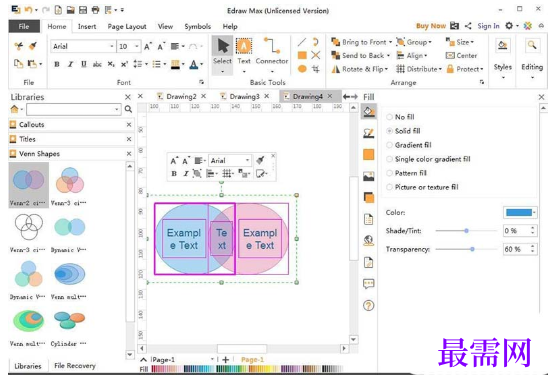This screenshot has height=384, width=550.
Task: Open the Page Layout tab
Action: pyautogui.click(x=127, y=26)
